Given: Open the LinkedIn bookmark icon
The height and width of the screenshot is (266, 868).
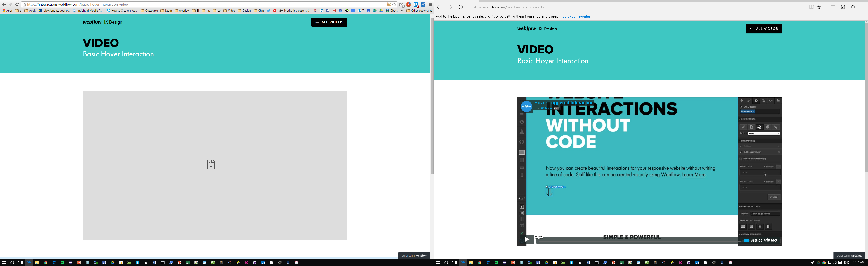Looking at the screenshot, I should click(321, 11).
